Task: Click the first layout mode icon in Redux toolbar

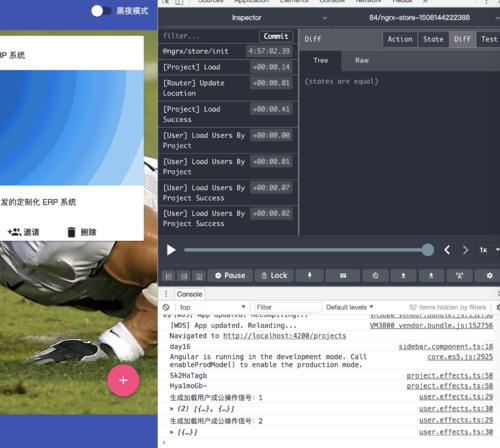Action: [169, 276]
